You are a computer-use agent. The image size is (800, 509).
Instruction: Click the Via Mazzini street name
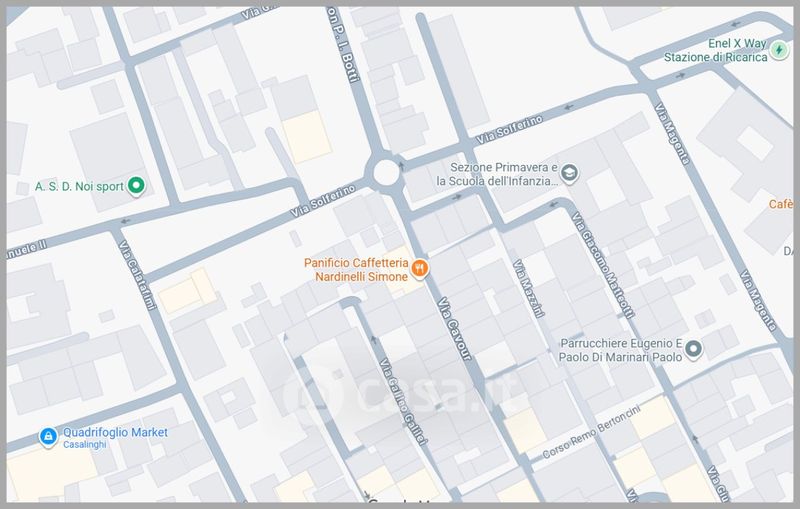click(x=529, y=290)
